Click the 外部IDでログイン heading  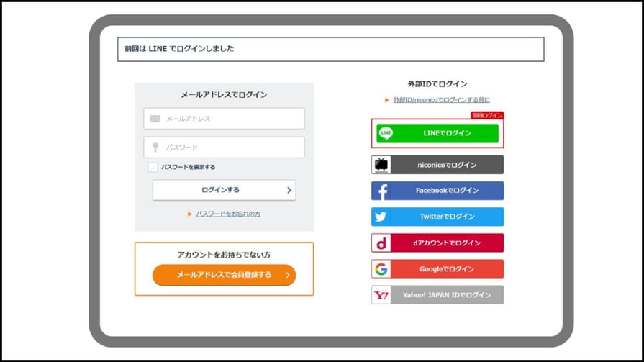(437, 83)
